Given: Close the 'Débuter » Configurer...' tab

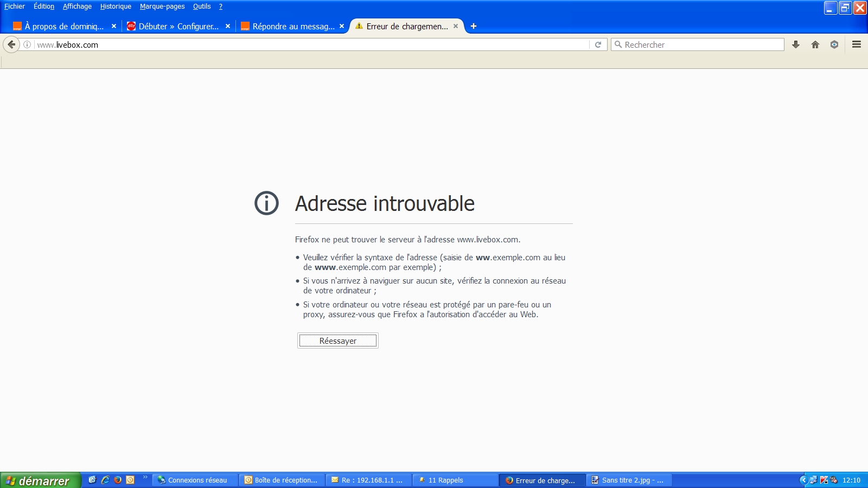Looking at the screenshot, I should click(228, 26).
